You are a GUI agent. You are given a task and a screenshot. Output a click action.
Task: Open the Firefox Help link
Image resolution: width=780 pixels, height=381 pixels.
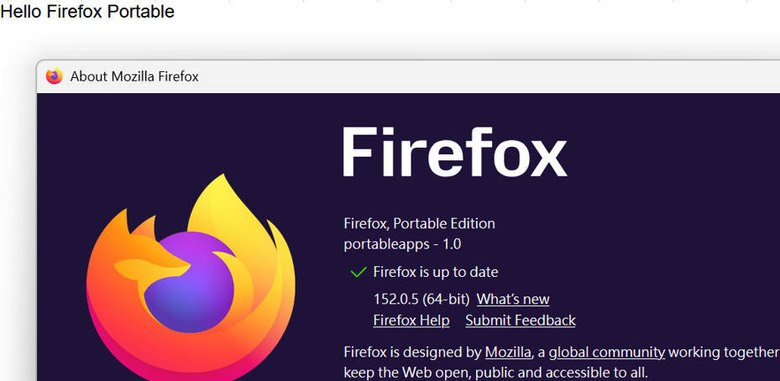[x=411, y=320]
